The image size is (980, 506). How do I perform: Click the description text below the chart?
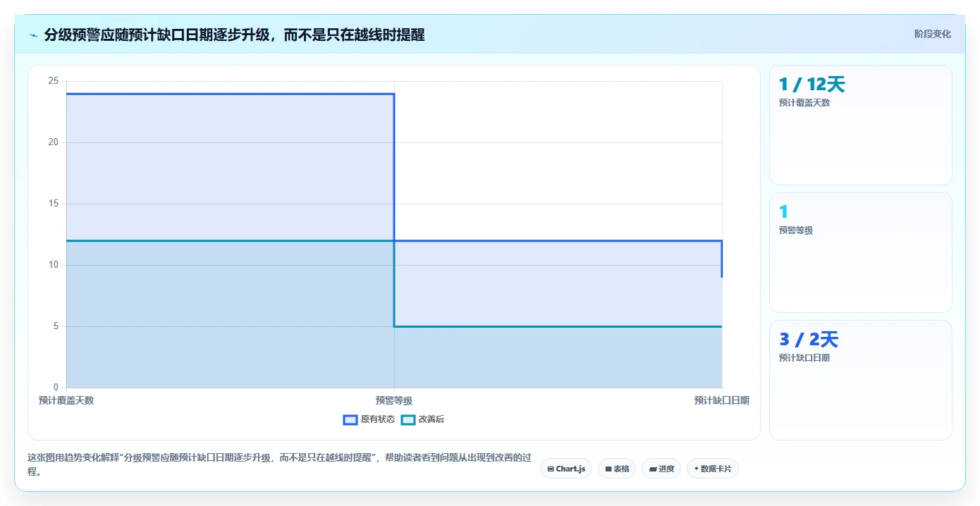point(279,464)
